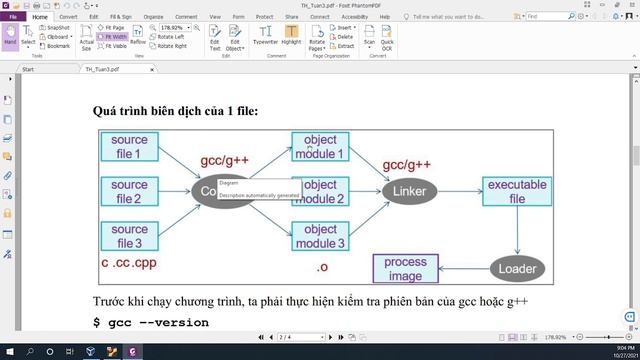Image resolution: width=640 pixels, height=360 pixels.
Task: Click the Bookmark tool
Action: click(55, 46)
